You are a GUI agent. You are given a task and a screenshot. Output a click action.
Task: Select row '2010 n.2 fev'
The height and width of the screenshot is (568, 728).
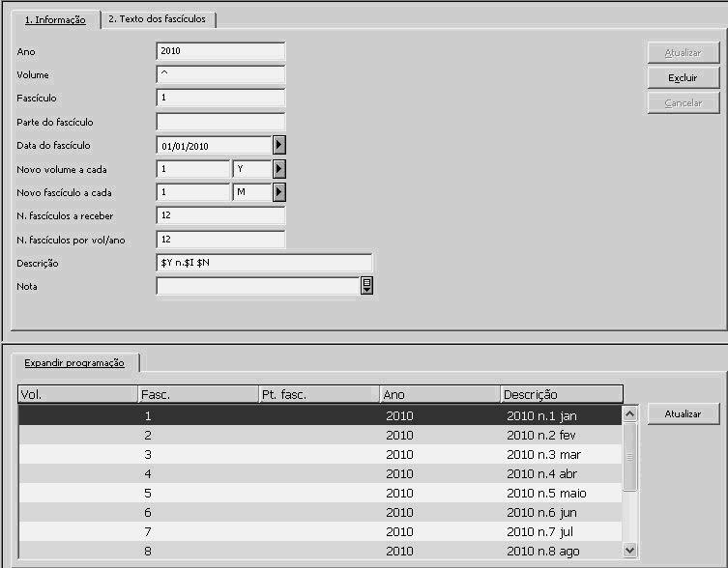320,435
